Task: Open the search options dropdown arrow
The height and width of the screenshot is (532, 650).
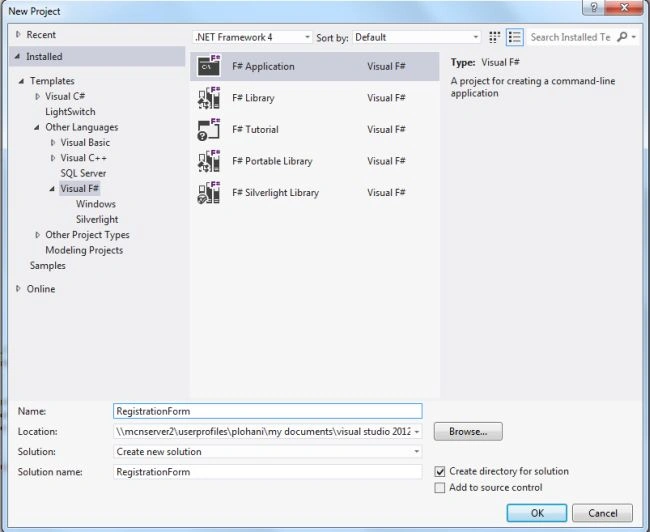Action: click(x=634, y=37)
